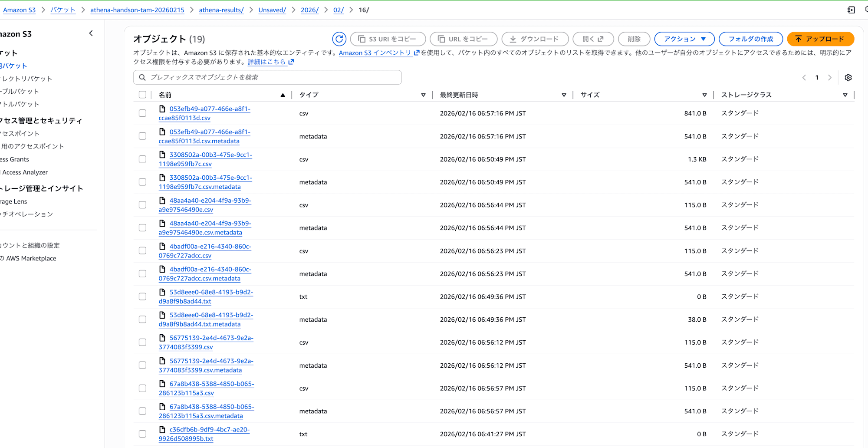Check the 53d8eee0 txt file row
This screenshot has width=868, height=448.
coord(142,296)
